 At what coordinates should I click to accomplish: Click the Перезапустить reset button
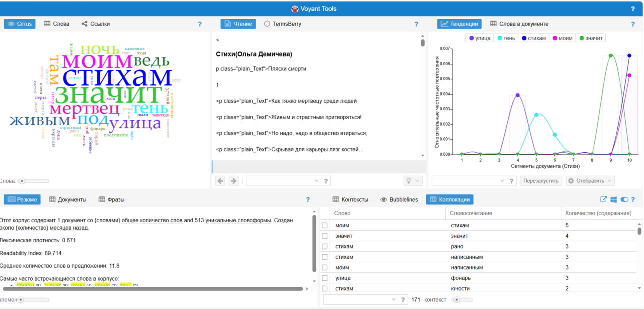point(541,181)
